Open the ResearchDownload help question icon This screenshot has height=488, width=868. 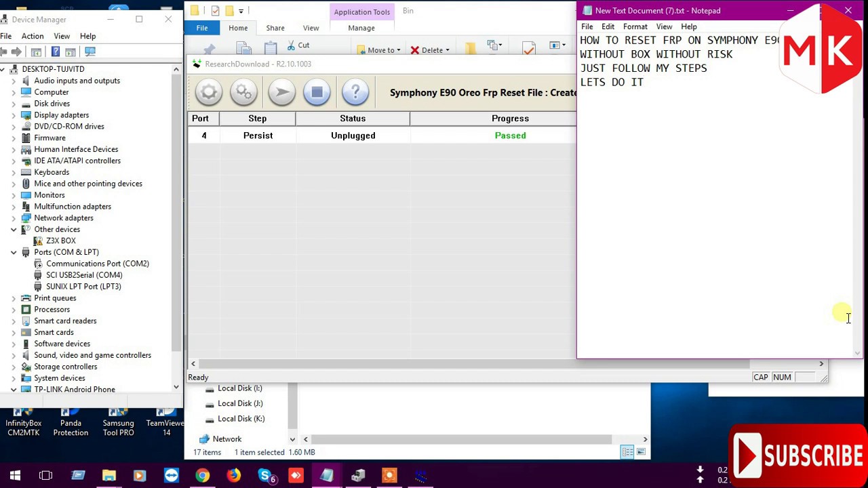click(x=355, y=92)
